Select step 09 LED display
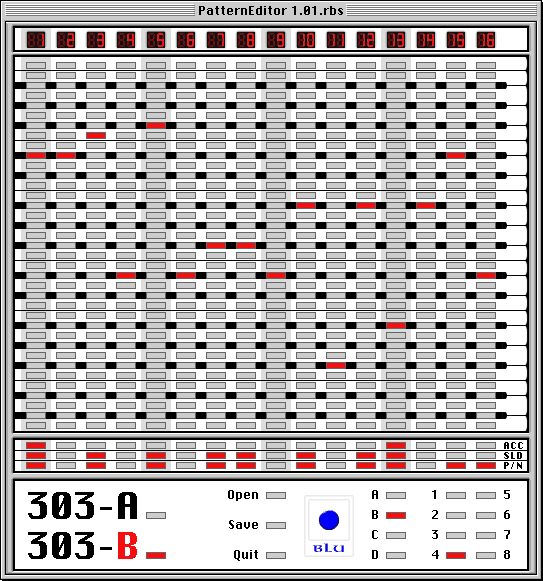Viewport: 543px width, 581px height. [x=276, y=40]
